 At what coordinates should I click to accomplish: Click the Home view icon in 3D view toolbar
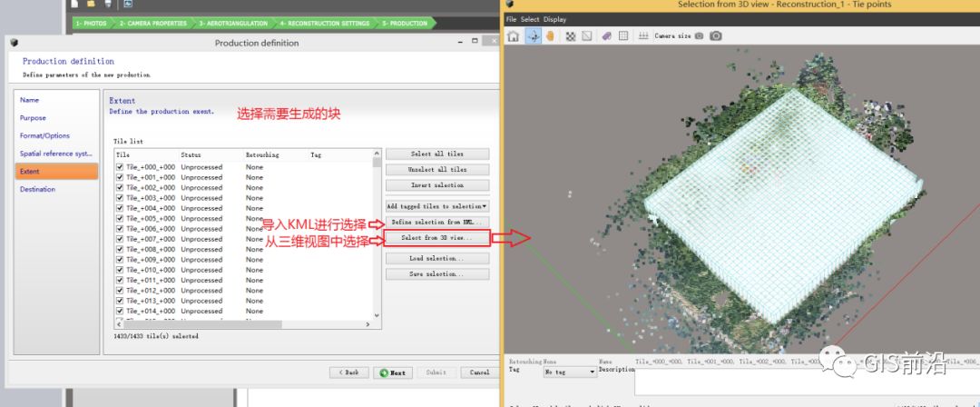coord(513,36)
